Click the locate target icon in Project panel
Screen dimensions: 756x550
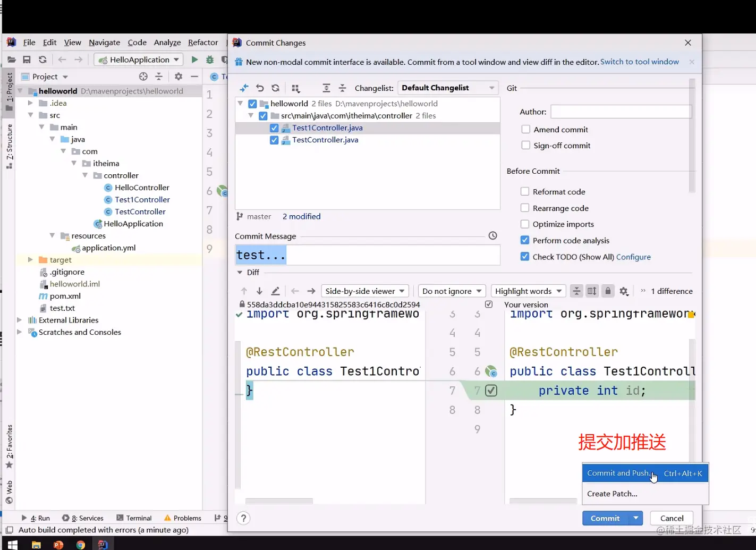(143, 77)
